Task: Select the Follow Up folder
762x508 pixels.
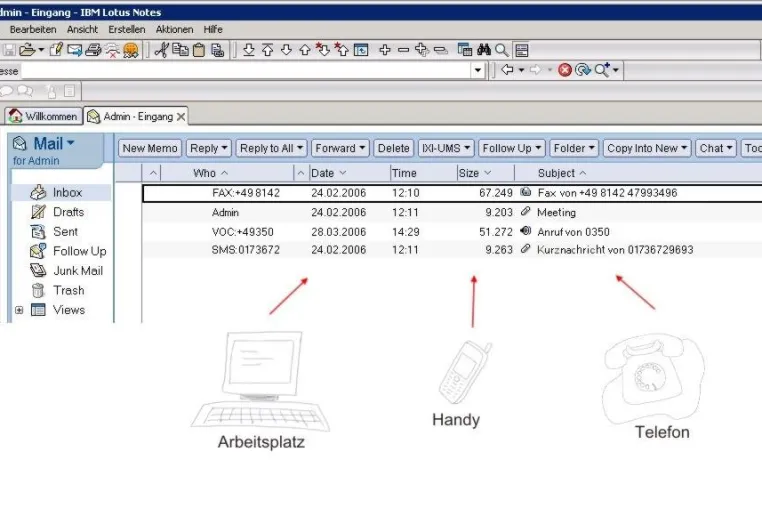Action: point(79,251)
